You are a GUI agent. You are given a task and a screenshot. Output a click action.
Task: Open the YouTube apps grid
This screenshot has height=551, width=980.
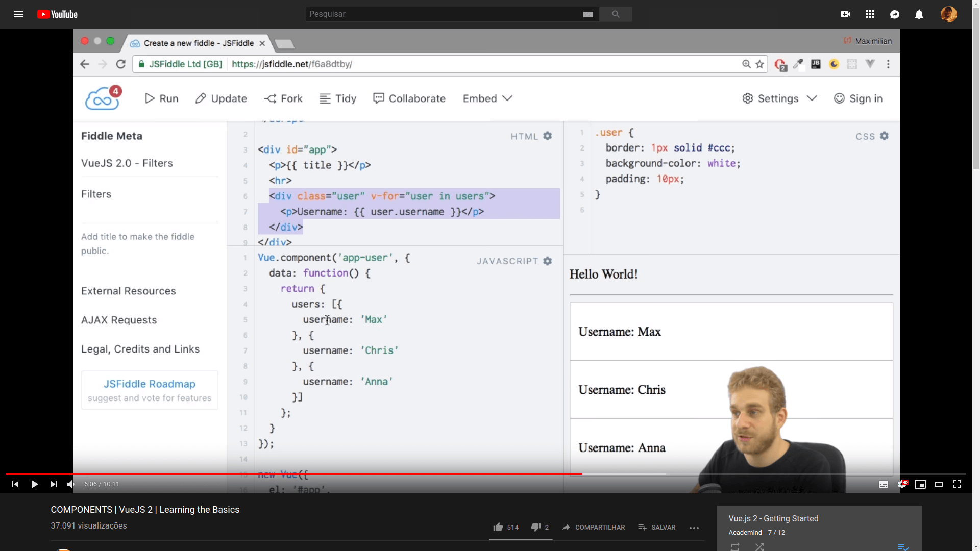pyautogui.click(x=870, y=14)
